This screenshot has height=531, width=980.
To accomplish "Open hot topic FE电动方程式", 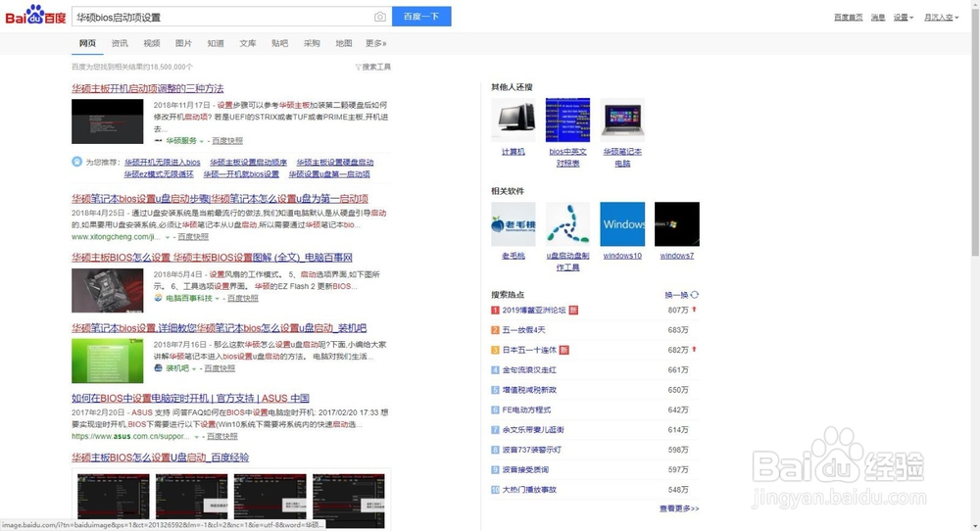I will [527, 410].
